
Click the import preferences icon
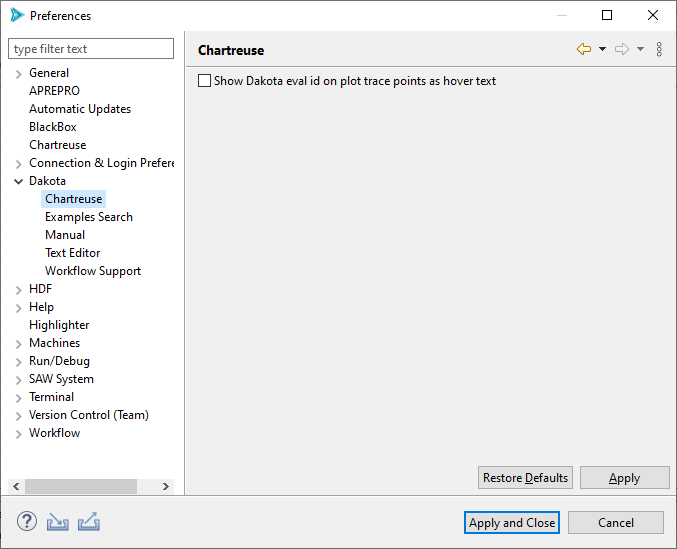pos(58,522)
